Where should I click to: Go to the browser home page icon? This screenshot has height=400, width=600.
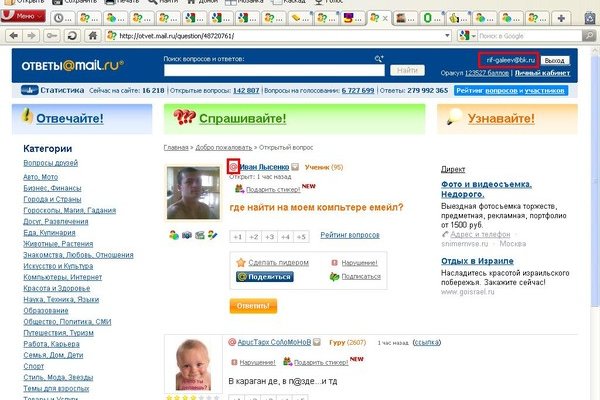point(94,36)
